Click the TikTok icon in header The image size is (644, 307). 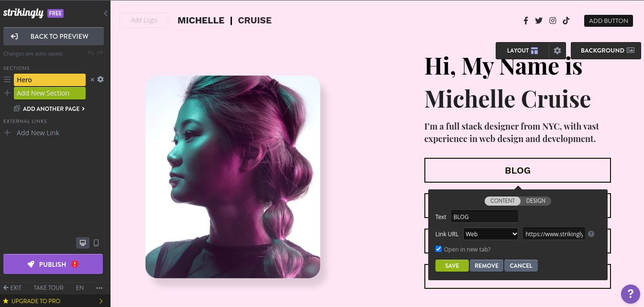tap(566, 21)
